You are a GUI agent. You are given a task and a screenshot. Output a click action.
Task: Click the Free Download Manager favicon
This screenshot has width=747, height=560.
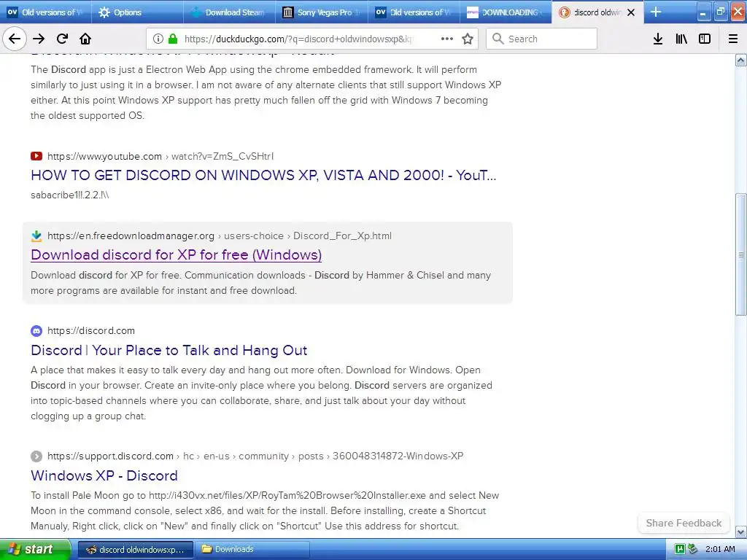click(36, 236)
